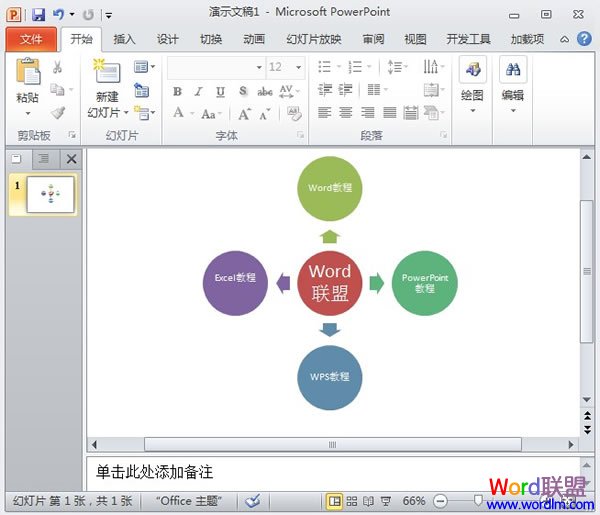
Task: Close the slides pane with the X
Action: click(x=72, y=159)
